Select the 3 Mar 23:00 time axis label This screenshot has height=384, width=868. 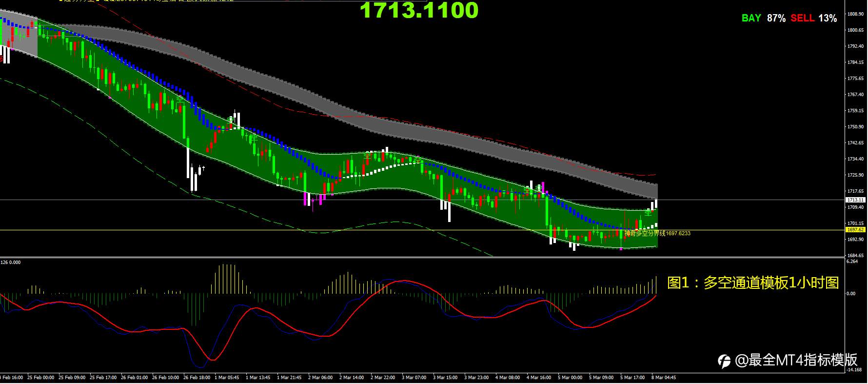476,378
